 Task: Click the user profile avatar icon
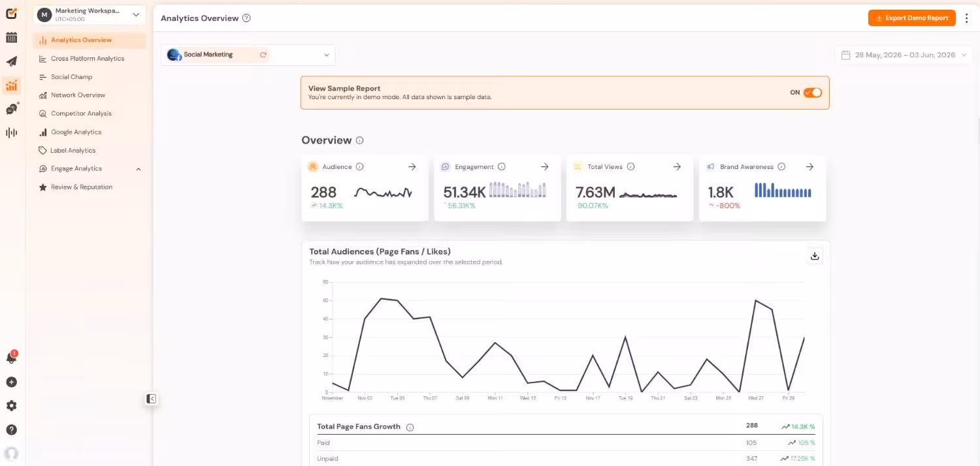[x=11, y=454]
